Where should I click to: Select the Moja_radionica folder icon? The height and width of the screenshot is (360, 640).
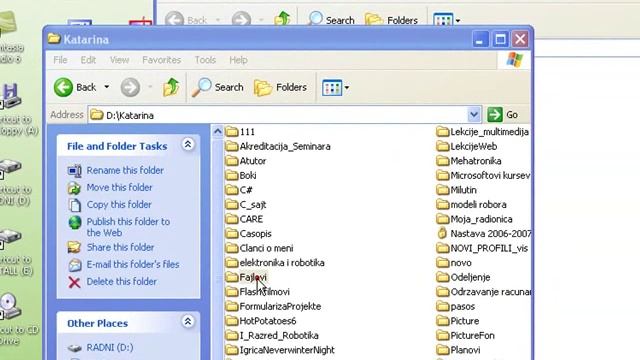pos(442,219)
